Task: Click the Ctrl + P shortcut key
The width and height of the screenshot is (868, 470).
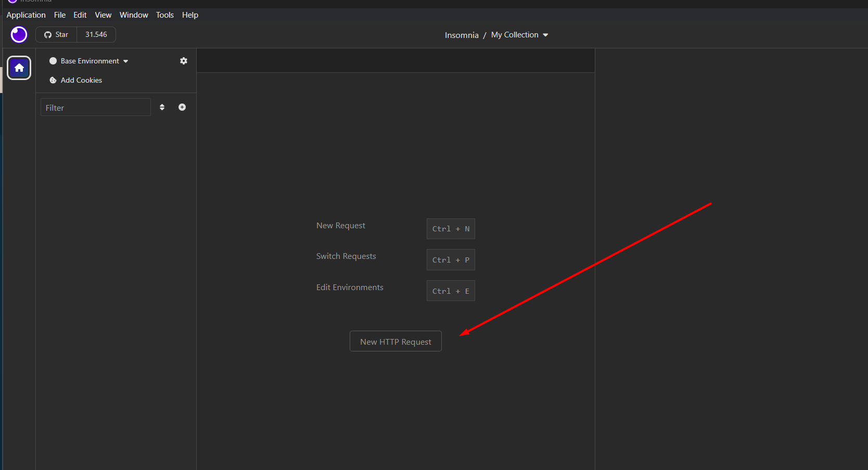Action: point(451,260)
